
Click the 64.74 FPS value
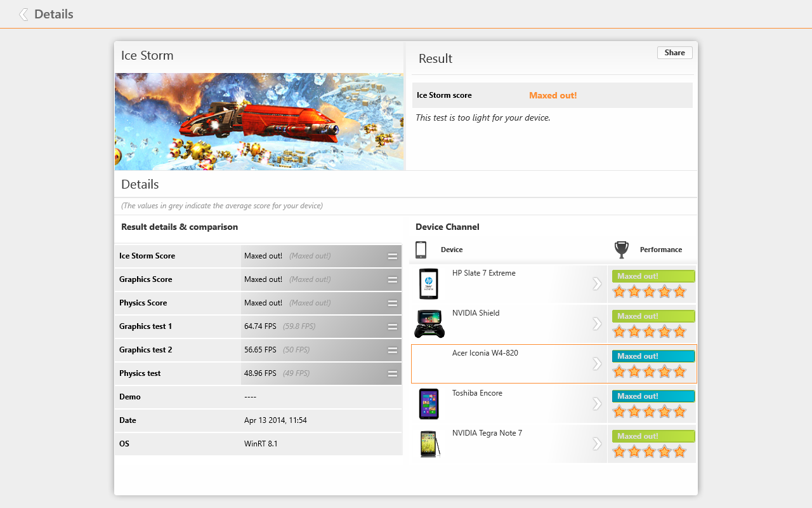(260, 326)
